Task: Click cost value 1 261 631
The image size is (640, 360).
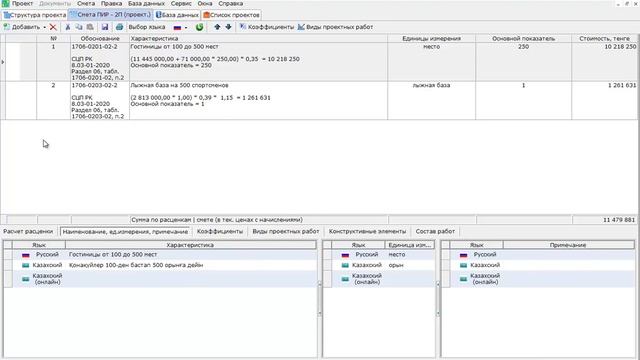Action: 622,85
